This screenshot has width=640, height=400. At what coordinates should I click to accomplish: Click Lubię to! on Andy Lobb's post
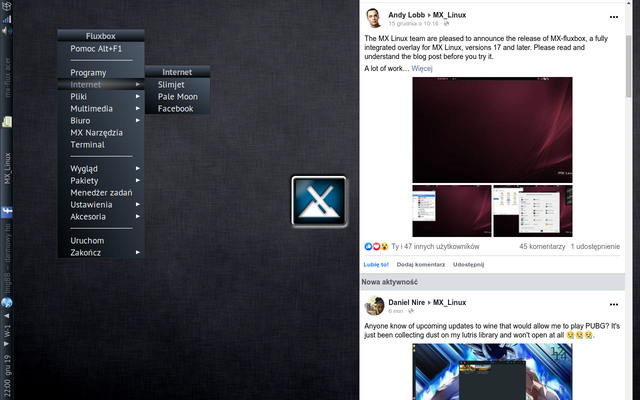coord(376,264)
